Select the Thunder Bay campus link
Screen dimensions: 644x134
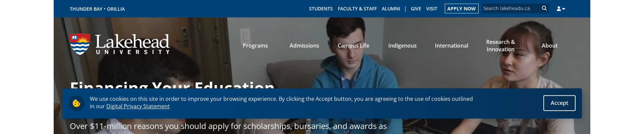tap(86, 9)
